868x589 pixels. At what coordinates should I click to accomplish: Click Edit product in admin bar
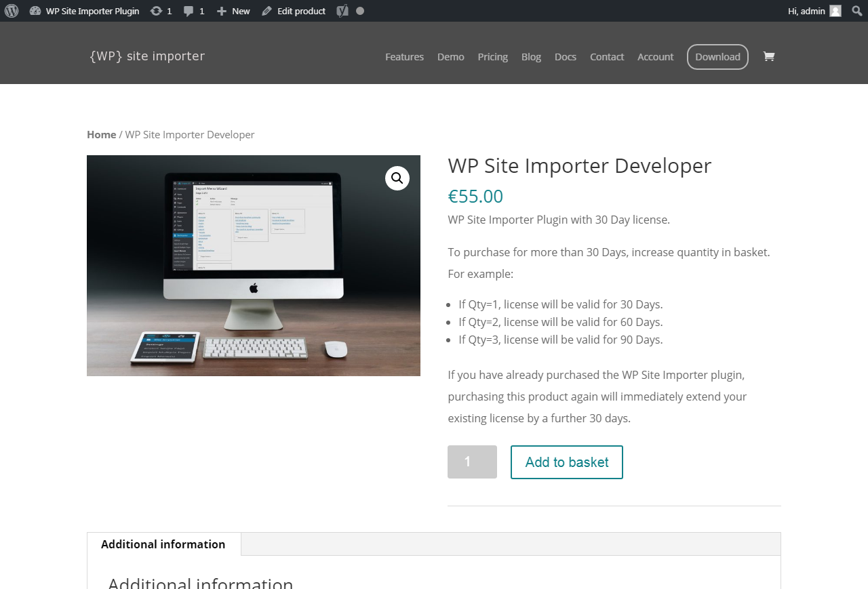[x=294, y=11]
